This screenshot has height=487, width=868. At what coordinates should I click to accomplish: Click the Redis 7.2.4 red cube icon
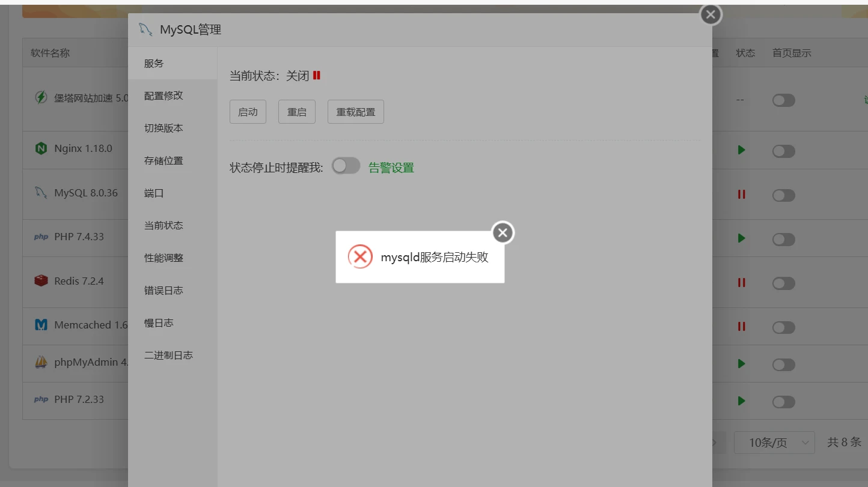tap(41, 281)
